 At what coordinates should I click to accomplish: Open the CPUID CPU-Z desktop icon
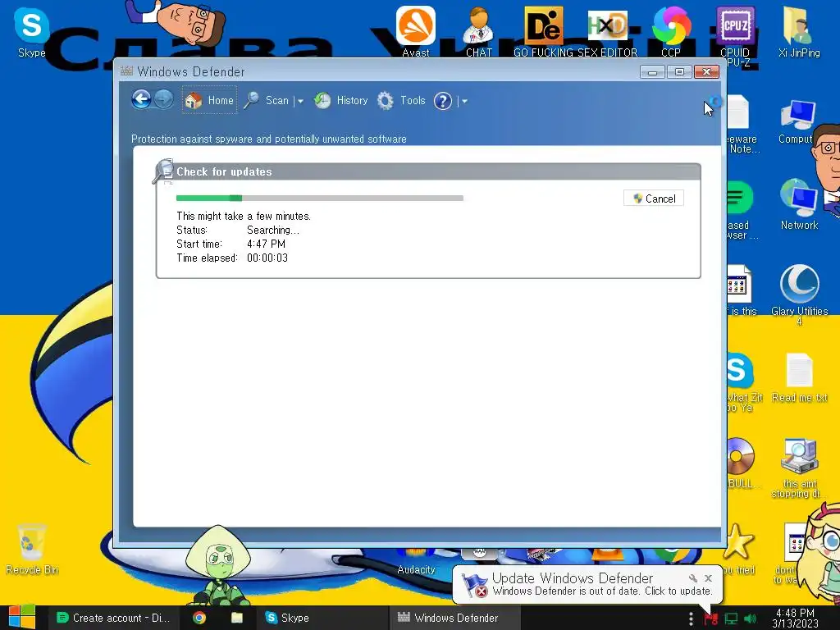pos(735,35)
